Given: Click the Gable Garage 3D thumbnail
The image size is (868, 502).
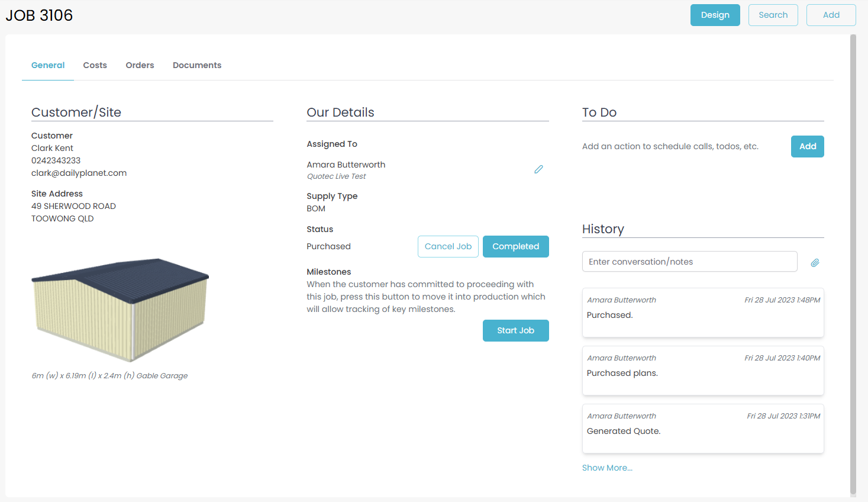Looking at the screenshot, I should click(120, 310).
